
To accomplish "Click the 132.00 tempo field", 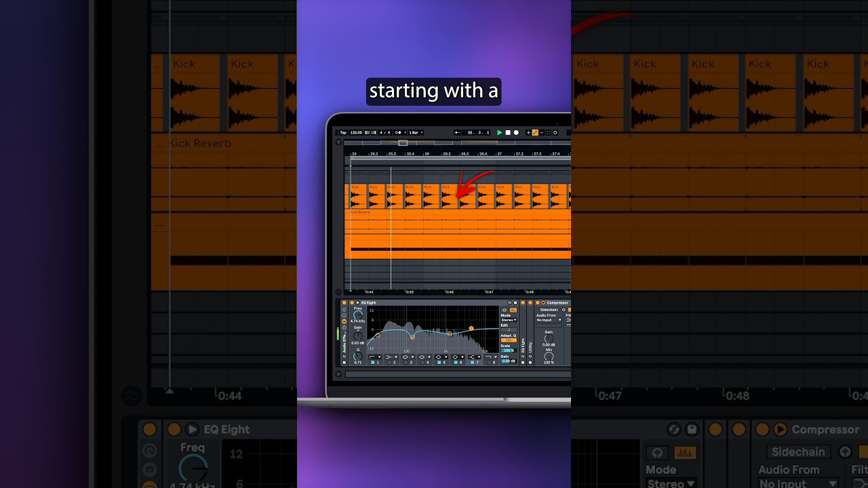I will tap(356, 133).
